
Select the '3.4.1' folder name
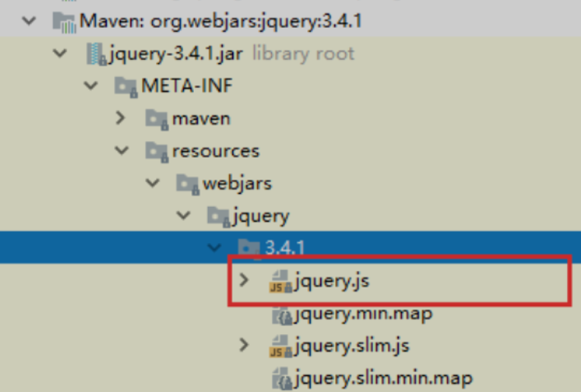click(x=285, y=248)
